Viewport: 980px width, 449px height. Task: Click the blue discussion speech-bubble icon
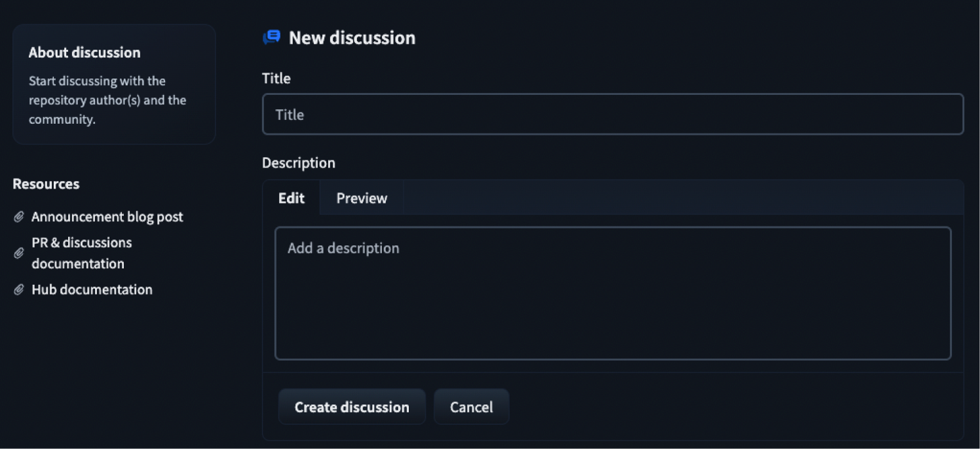pyautogui.click(x=271, y=37)
